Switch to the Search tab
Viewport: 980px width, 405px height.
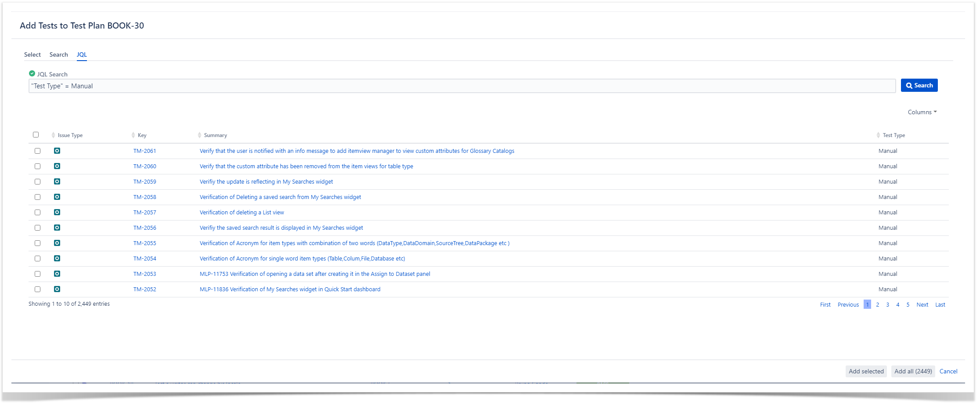(59, 54)
